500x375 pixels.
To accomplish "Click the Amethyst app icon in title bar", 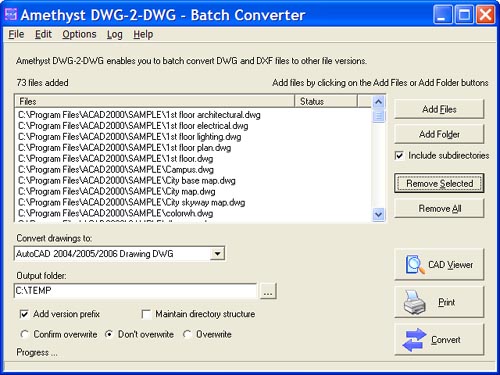I will point(10,14).
